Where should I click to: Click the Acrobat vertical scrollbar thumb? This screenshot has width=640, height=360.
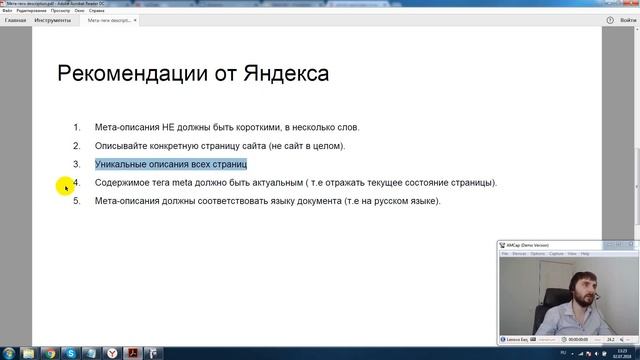click(x=637, y=186)
